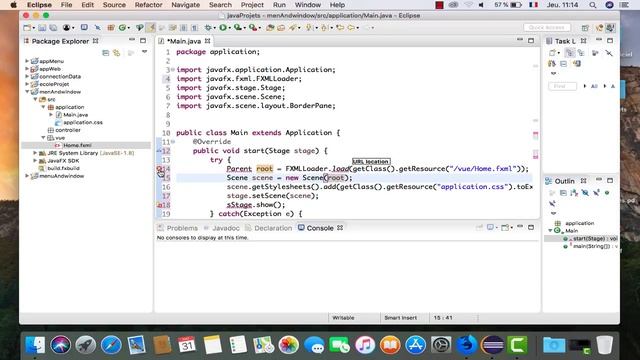Click the New Java Package toolbar icon
Image resolution: width=640 pixels, height=360 pixels.
click(111, 28)
